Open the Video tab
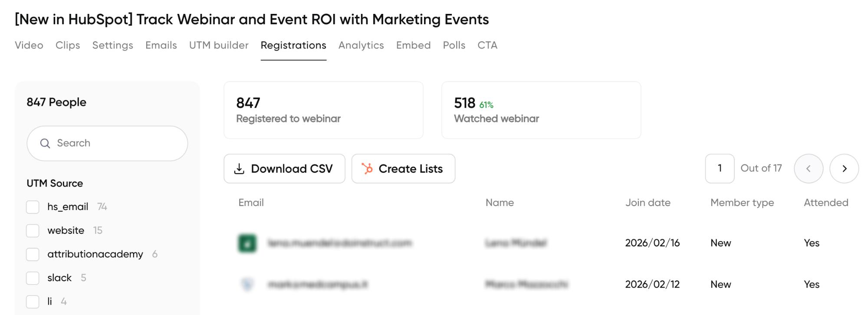This screenshot has width=868, height=315. (29, 45)
